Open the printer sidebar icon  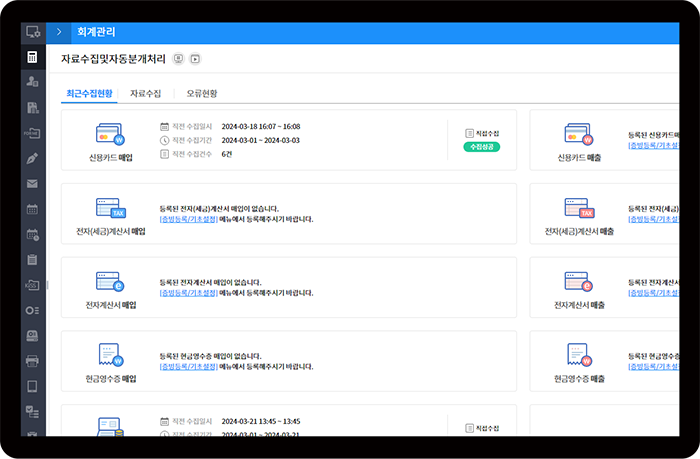pyautogui.click(x=32, y=361)
